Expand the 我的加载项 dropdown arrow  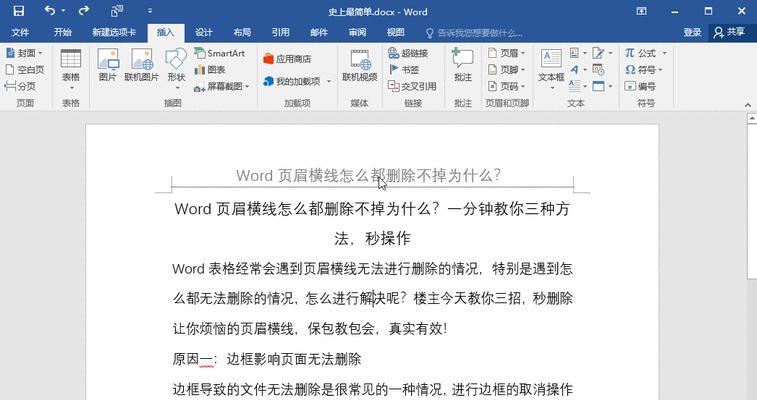(329, 82)
